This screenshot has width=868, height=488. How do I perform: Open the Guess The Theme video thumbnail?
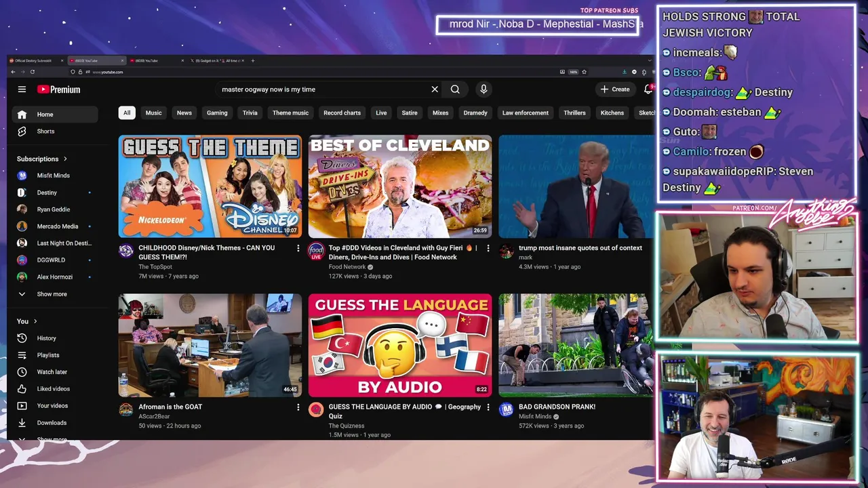coord(210,186)
